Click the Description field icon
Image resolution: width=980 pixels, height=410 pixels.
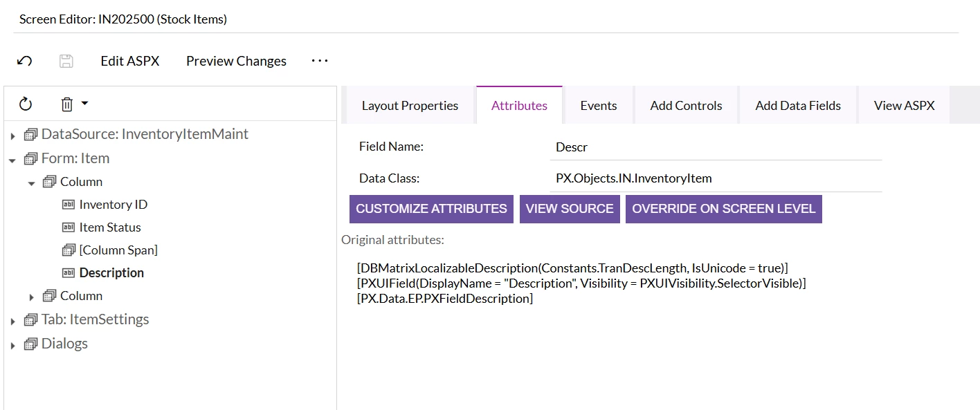[69, 273]
